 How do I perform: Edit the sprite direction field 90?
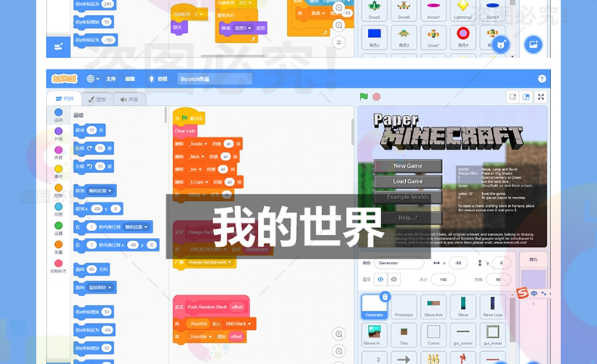point(499,279)
